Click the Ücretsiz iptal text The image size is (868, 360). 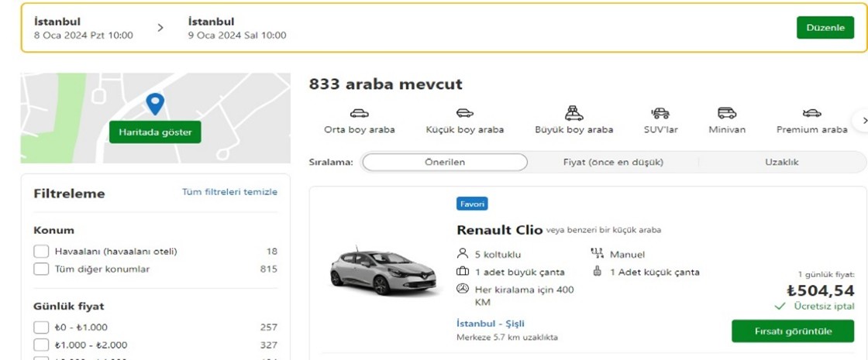click(x=824, y=306)
